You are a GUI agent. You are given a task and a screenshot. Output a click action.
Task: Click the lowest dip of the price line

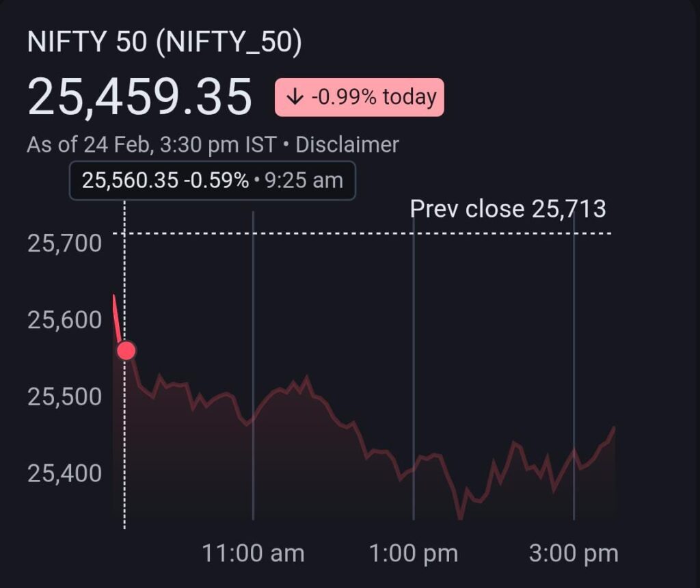(x=460, y=518)
